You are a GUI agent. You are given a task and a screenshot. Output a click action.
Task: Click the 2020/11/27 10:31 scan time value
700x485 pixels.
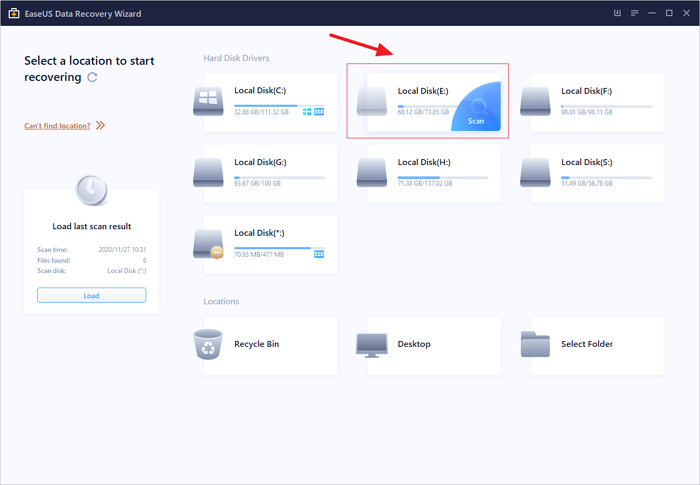(x=122, y=249)
